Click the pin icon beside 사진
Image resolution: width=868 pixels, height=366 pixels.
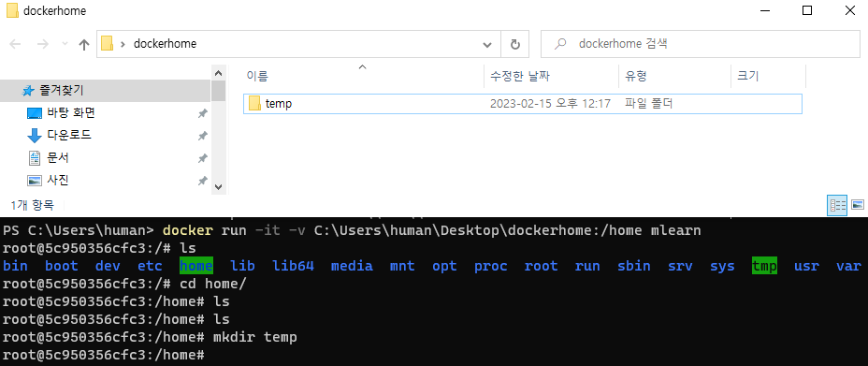click(203, 181)
